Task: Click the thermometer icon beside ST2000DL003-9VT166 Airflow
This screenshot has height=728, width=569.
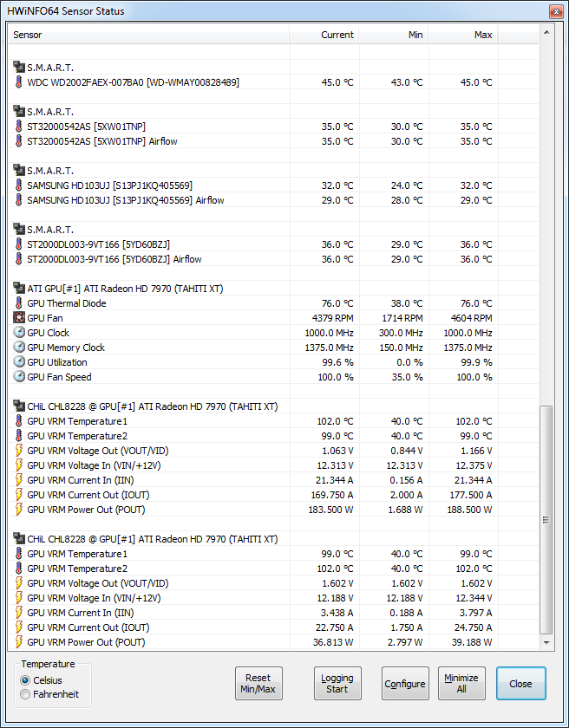Action: tap(18, 259)
